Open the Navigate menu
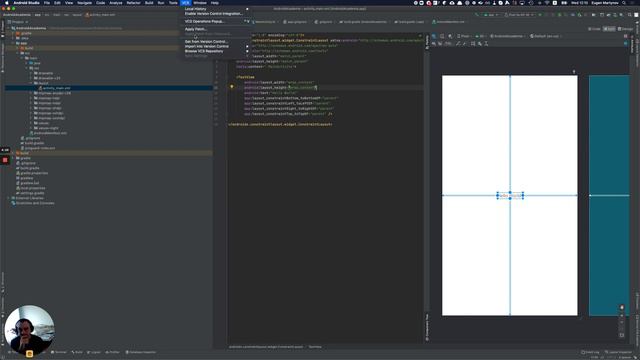Viewport: 640px width, 360px height. click(85, 3)
